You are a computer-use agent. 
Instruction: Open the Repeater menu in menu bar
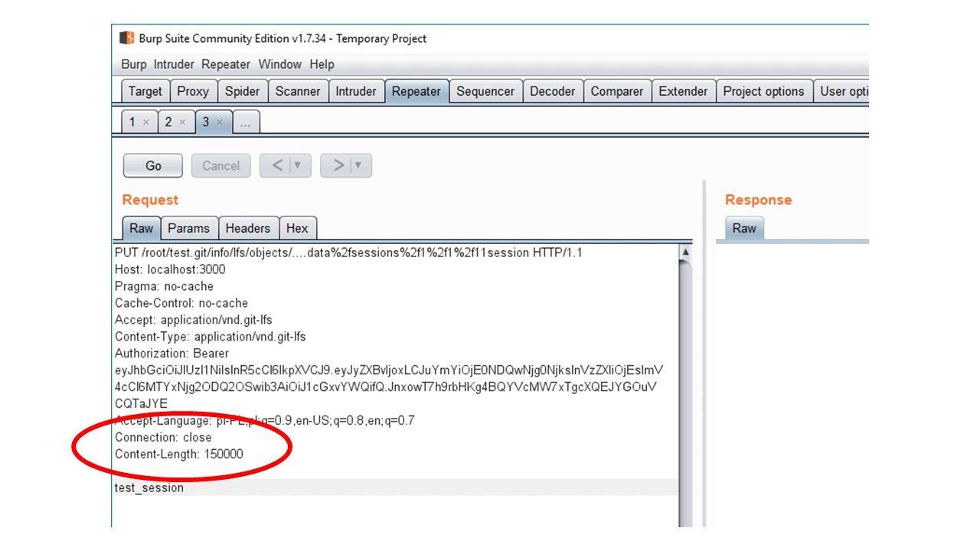pos(226,64)
